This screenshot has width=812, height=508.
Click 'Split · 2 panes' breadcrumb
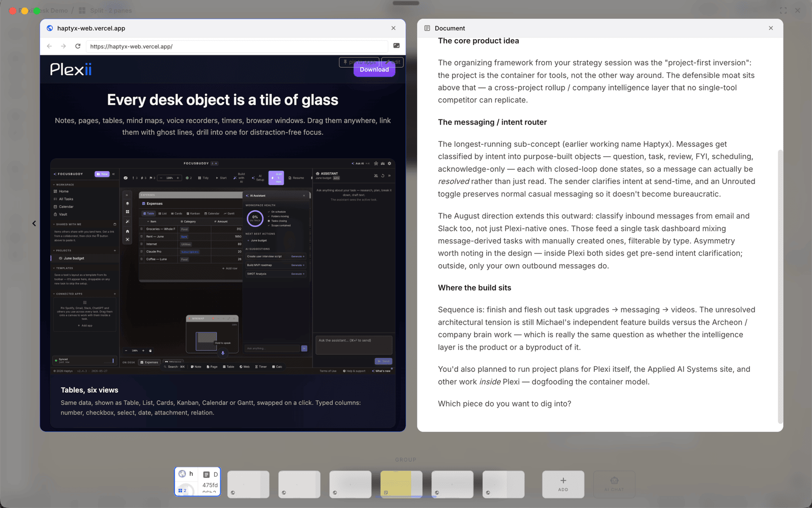[105, 10]
